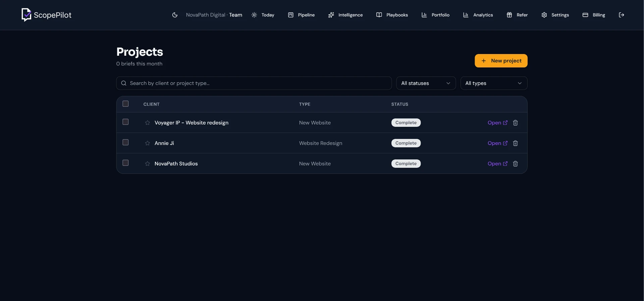This screenshot has width=644, height=301.
Task: Open Playbooks from the navigation
Action: coord(392,15)
